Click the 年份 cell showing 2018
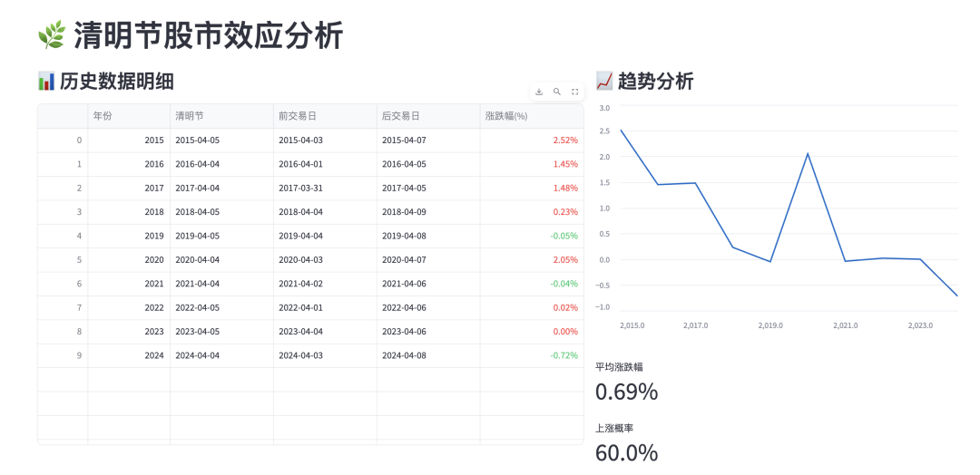 (x=129, y=212)
